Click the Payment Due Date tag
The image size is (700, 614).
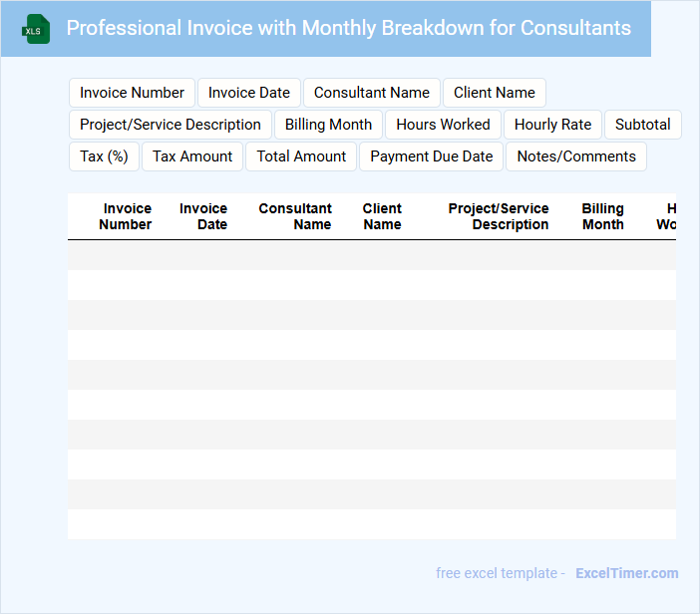click(432, 156)
